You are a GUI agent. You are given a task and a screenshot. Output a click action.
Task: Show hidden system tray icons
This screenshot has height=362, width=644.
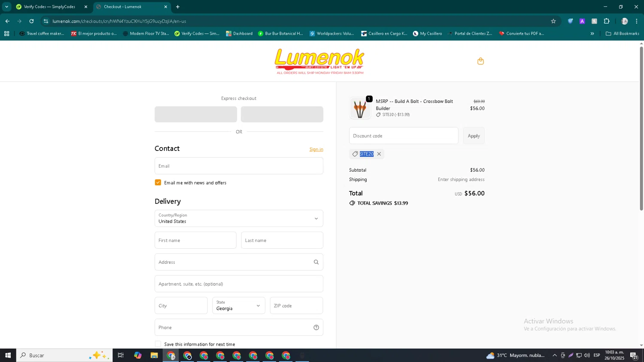pyautogui.click(x=555, y=355)
